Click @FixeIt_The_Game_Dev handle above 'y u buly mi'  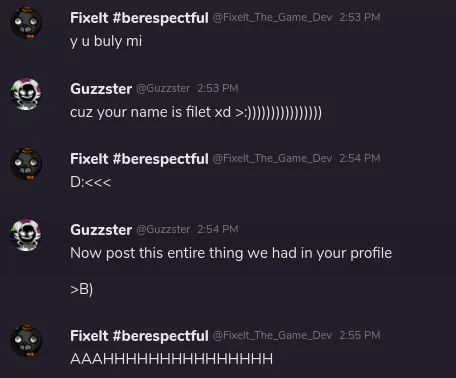272,17
